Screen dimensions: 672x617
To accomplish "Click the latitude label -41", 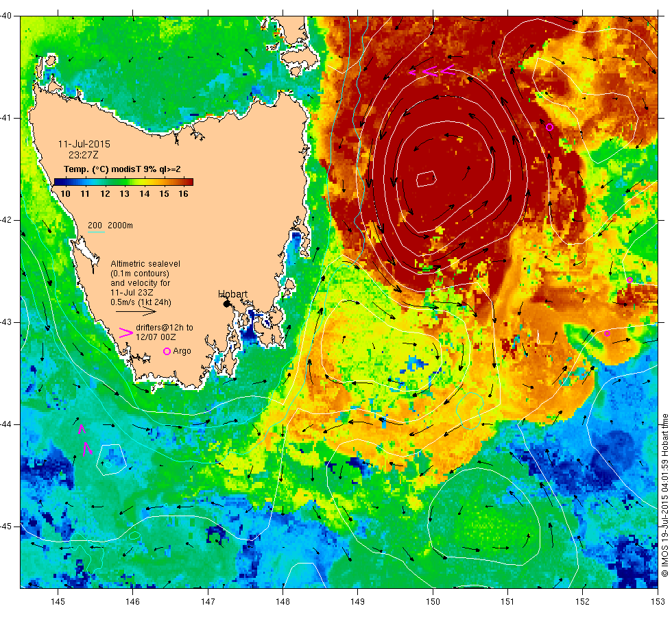I will click(6, 118).
